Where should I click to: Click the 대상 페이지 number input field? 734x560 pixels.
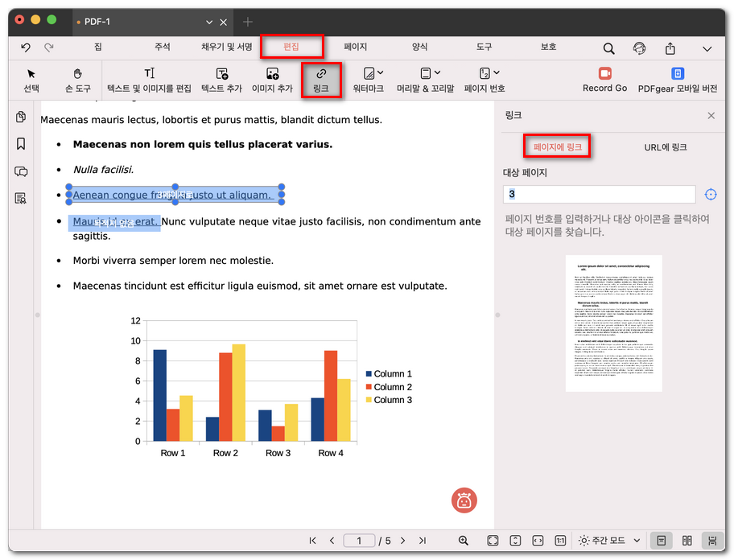pos(599,195)
